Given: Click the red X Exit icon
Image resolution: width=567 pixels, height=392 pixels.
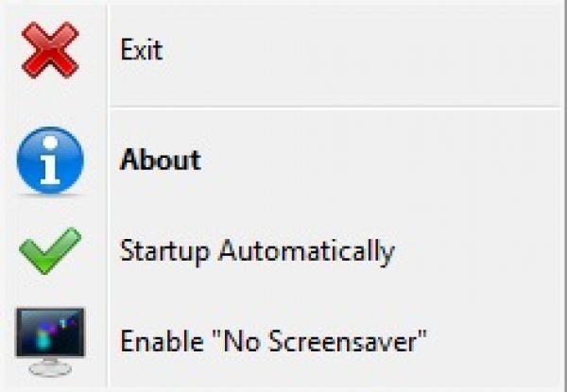Looking at the screenshot, I should [x=50, y=51].
